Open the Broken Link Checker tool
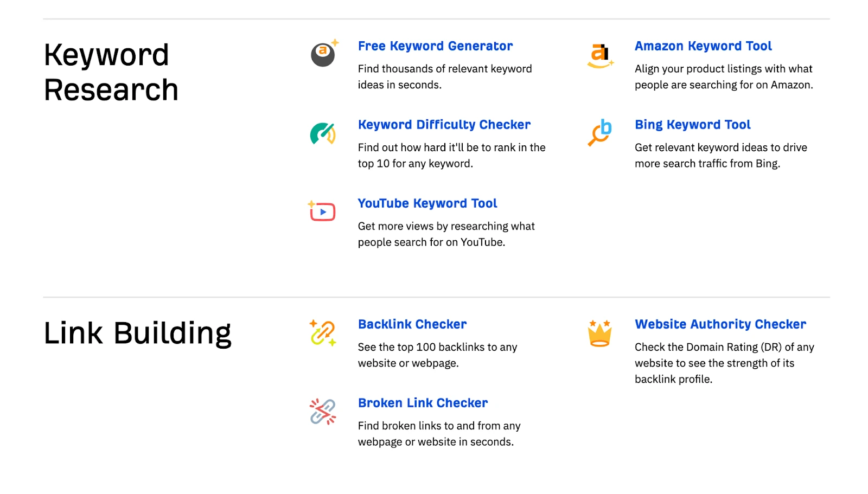The width and height of the screenshot is (868, 494). click(x=423, y=403)
